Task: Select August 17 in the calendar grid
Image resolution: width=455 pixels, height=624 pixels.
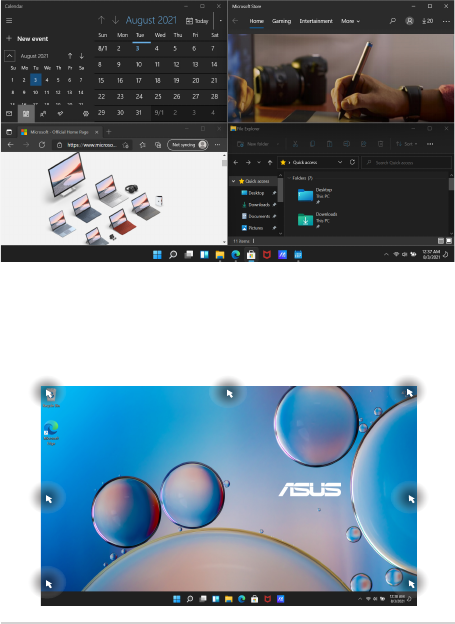Action: coord(139,80)
